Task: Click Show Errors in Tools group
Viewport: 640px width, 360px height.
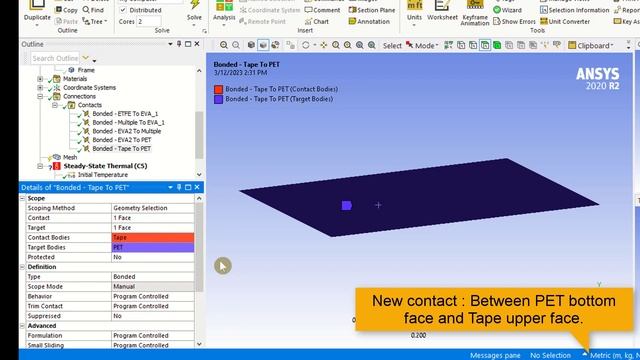Action: click(514, 22)
